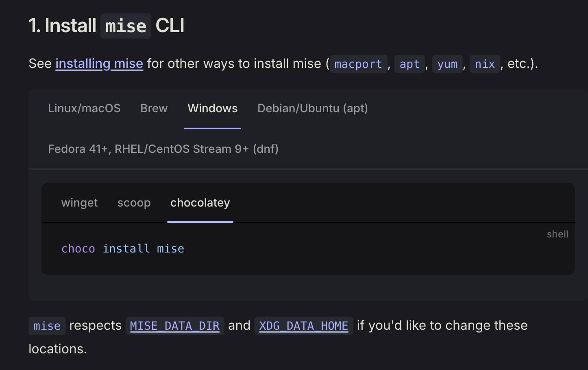This screenshot has height=370, width=588.
Task: Select the choco install mise command text
Action: [123, 248]
